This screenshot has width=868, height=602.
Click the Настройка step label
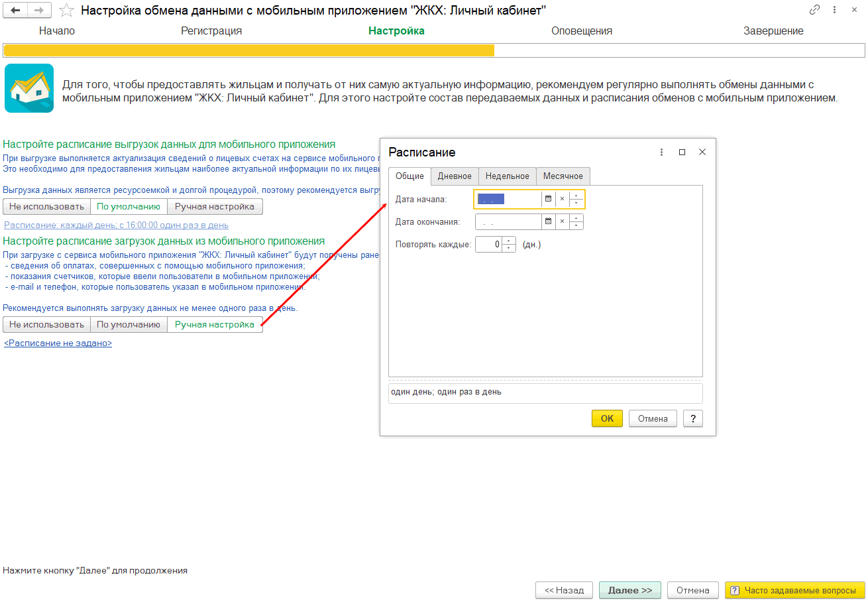(396, 30)
